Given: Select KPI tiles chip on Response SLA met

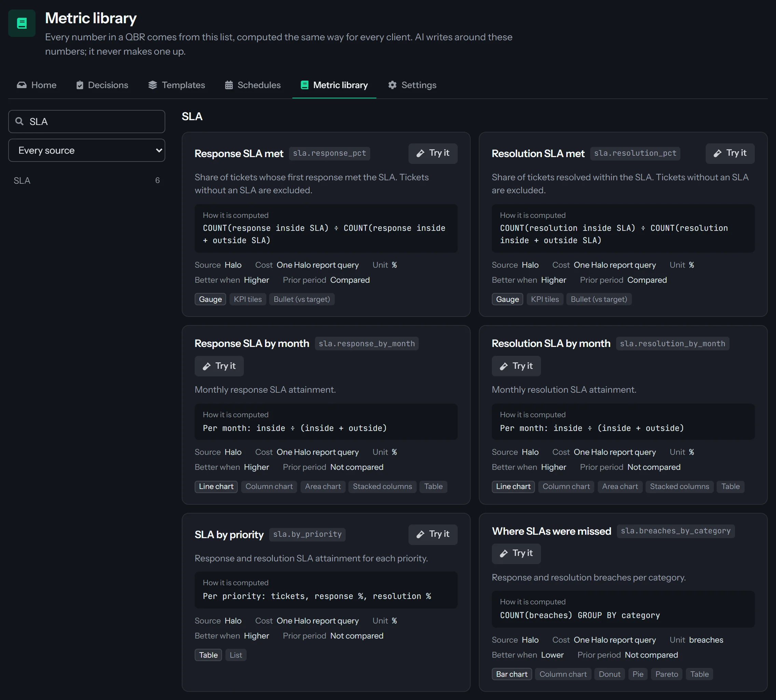Looking at the screenshot, I should pyautogui.click(x=248, y=299).
